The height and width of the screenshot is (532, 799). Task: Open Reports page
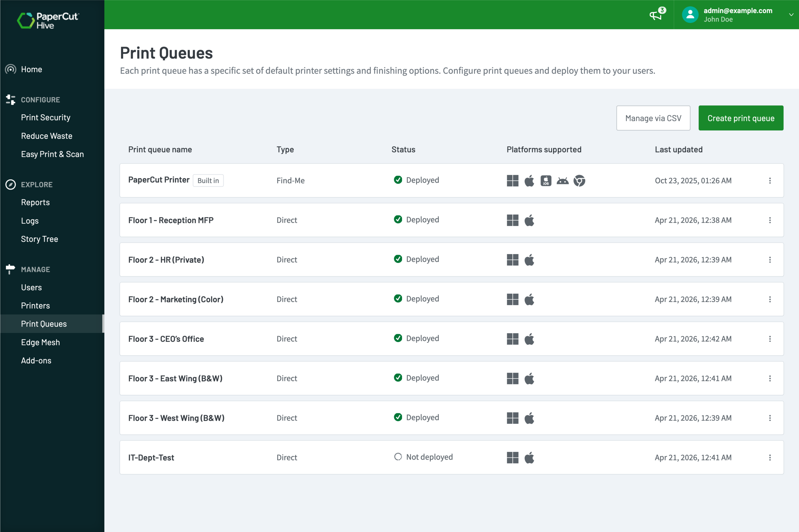point(35,202)
